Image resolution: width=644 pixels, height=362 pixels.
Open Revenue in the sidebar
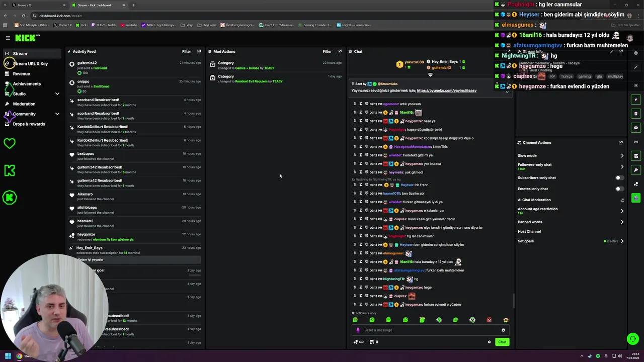(21, 74)
